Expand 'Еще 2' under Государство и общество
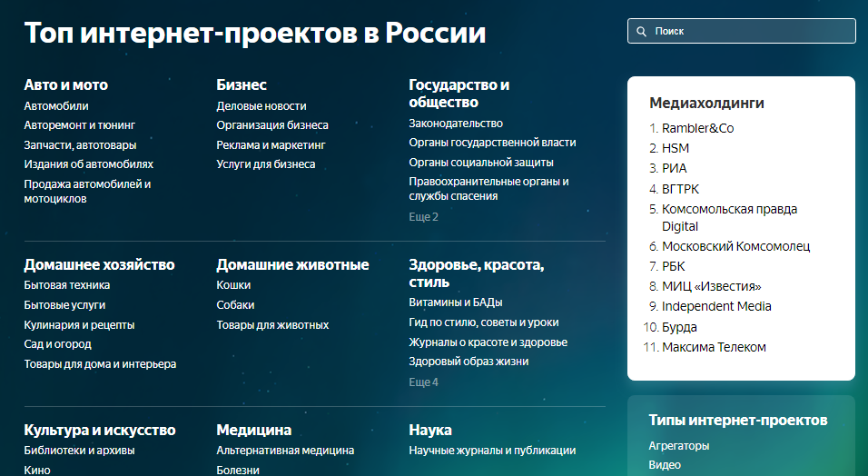The height and width of the screenshot is (476, 868). (x=423, y=217)
